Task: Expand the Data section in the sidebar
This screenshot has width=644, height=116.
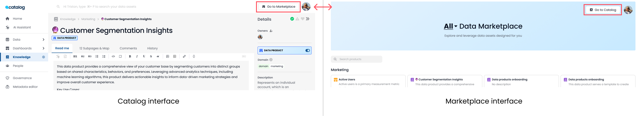Action: [44, 40]
